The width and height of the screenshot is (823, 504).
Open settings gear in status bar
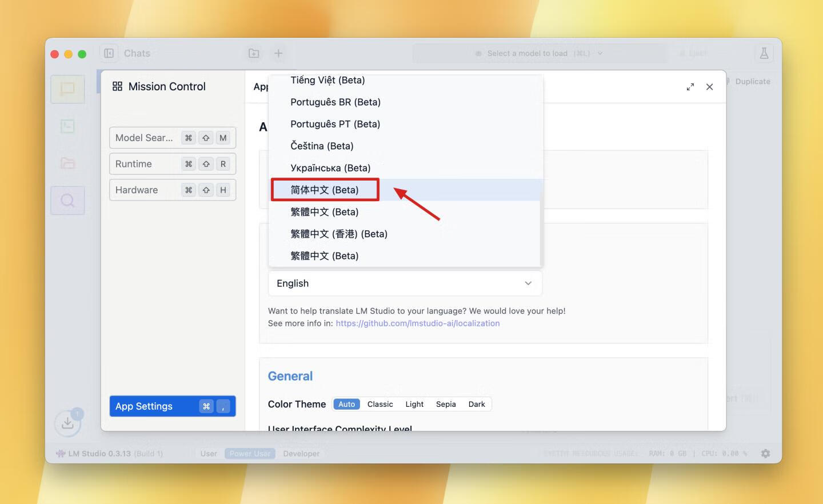click(765, 453)
